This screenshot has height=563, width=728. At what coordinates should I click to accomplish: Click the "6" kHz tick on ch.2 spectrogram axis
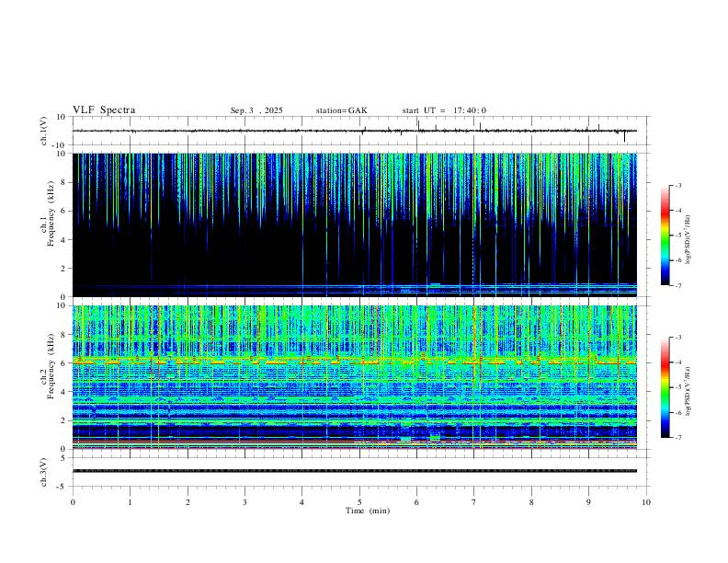pos(64,363)
